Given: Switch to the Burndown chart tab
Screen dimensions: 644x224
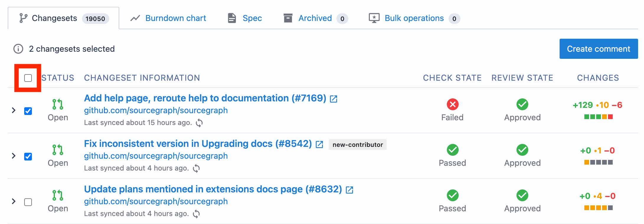Looking at the screenshot, I should [x=168, y=18].
